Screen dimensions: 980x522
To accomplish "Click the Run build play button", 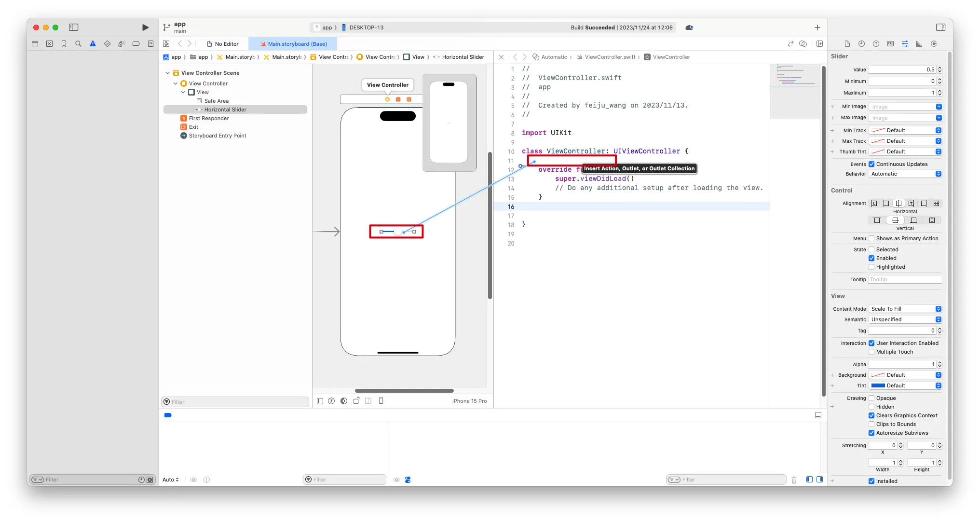I will [145, 27].
